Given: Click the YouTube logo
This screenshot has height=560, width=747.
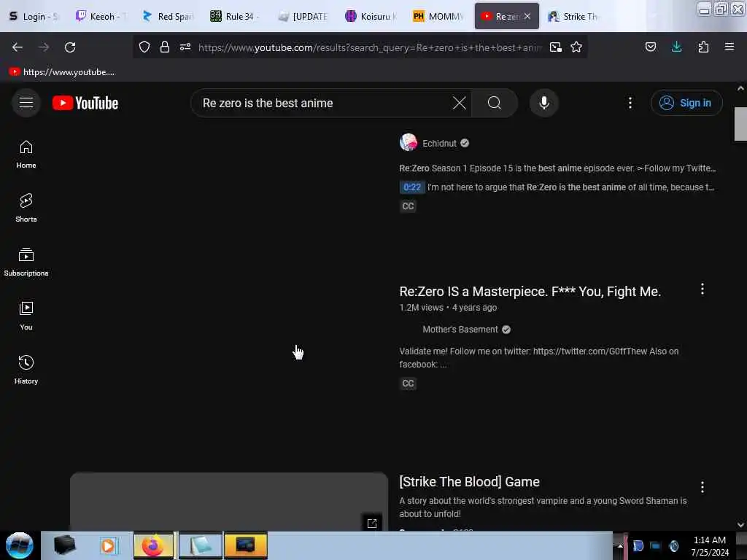Looking at the screenshot, I should [x=85, y=103].
